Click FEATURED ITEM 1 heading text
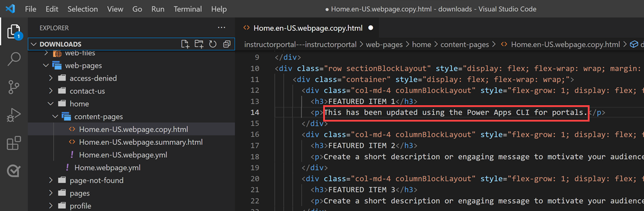This screenshot has height=211, width=644. click(361, 101)
